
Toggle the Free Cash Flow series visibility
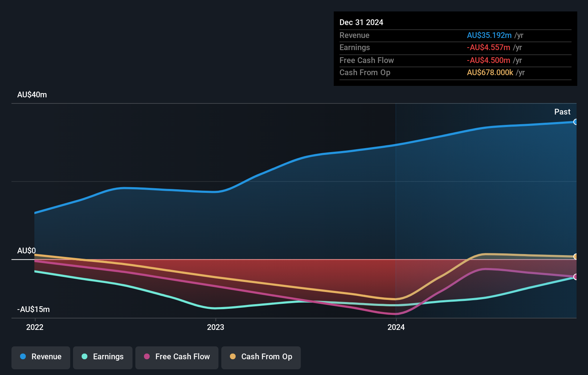177,357
